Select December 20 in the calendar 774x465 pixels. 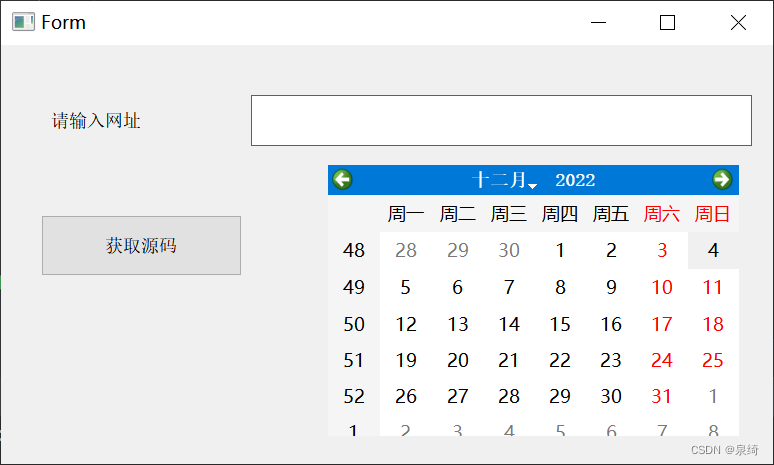pos(458,360)
